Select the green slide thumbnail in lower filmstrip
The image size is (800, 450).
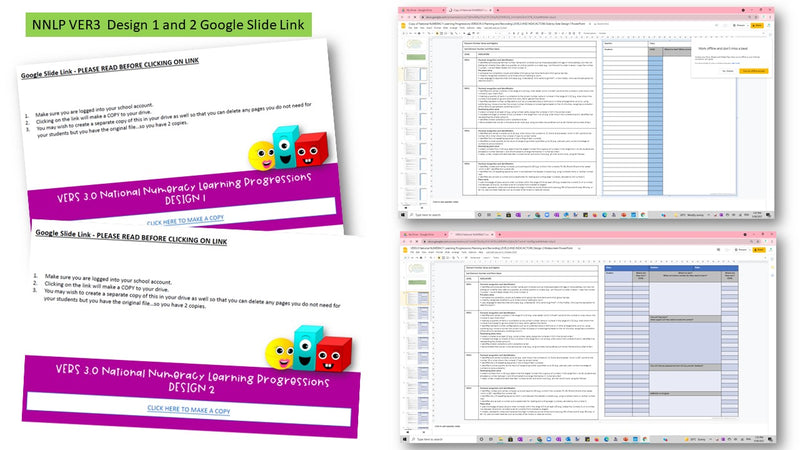coord(417,282)
